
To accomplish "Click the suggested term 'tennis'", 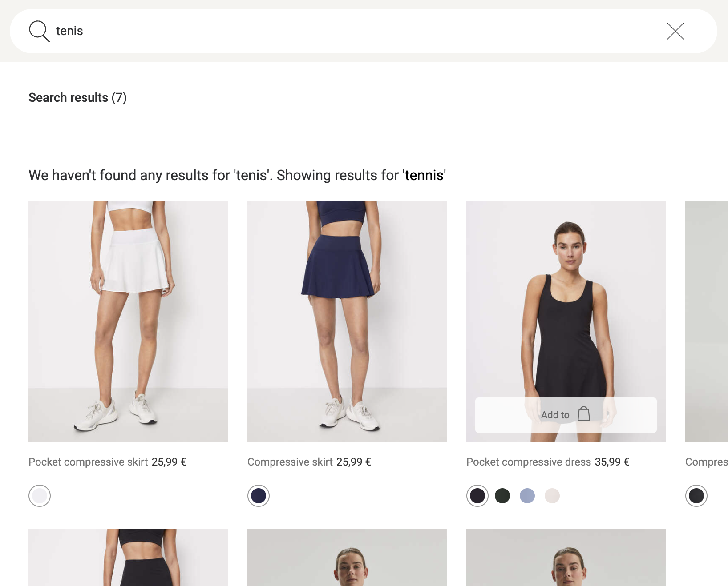I will click(424, 175).
